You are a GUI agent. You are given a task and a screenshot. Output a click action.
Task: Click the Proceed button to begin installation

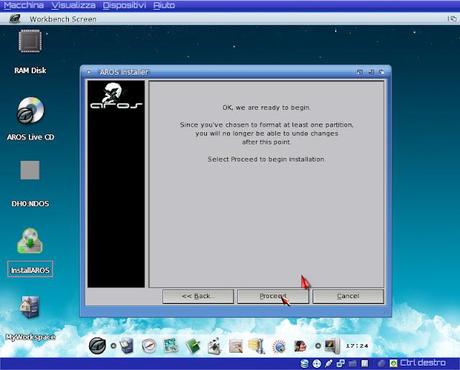pyautogui.click(x=273, y=296)
